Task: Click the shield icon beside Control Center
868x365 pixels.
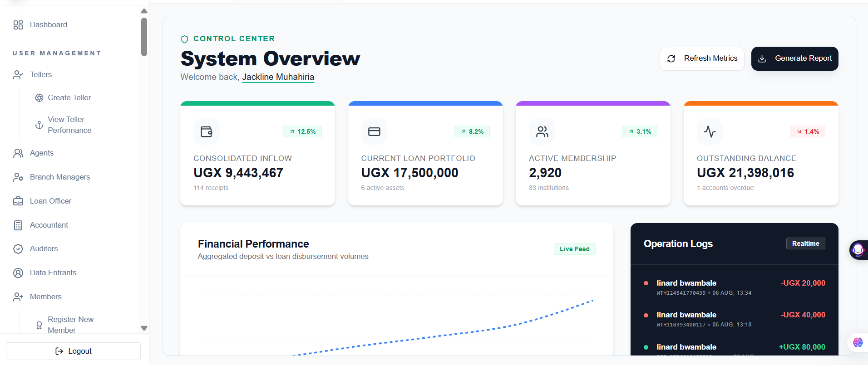Action: tap(184, 39)
